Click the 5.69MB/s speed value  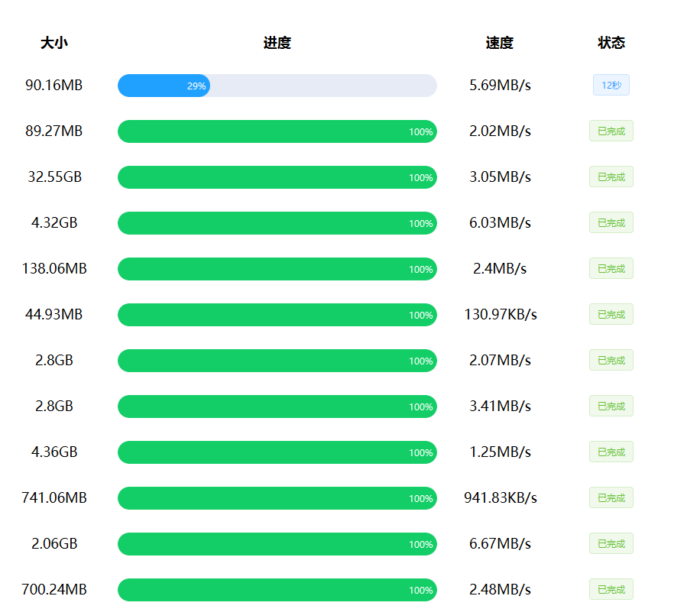(500, 85)
